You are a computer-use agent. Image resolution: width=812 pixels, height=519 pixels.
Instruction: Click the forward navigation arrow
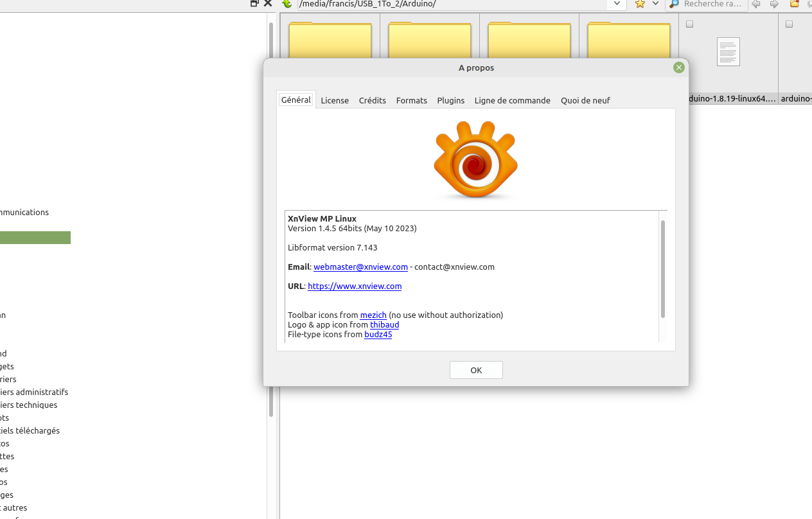pos(774,4)
